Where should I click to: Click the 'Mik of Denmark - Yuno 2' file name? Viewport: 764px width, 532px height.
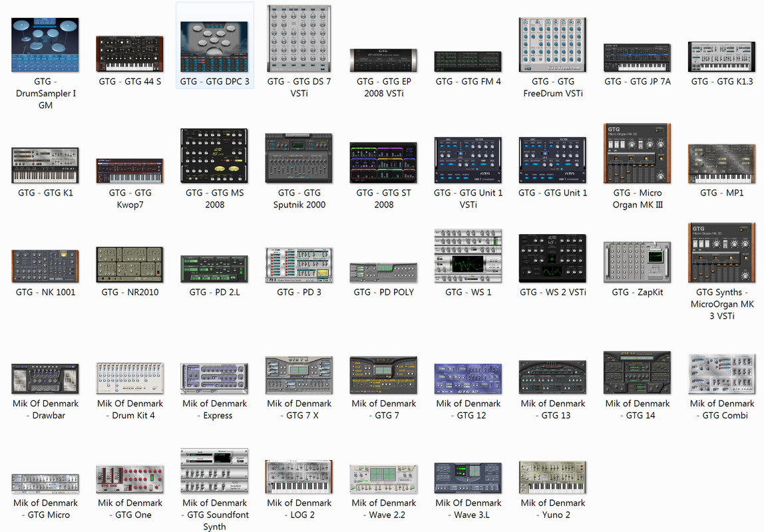coord(552,509)
